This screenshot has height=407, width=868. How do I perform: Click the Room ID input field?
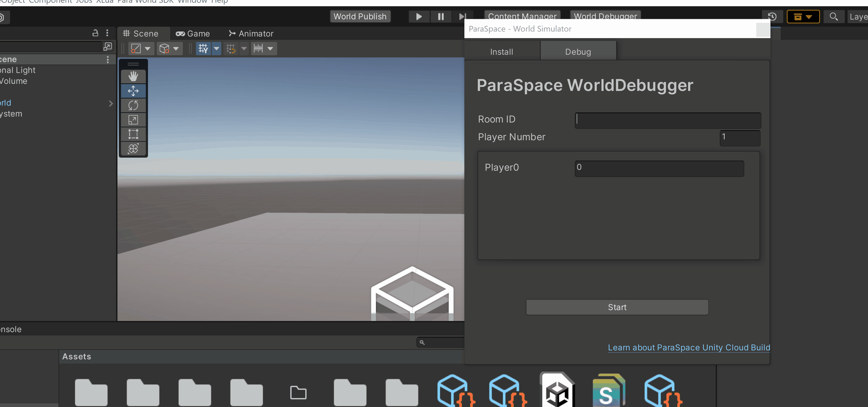[667, 120]
